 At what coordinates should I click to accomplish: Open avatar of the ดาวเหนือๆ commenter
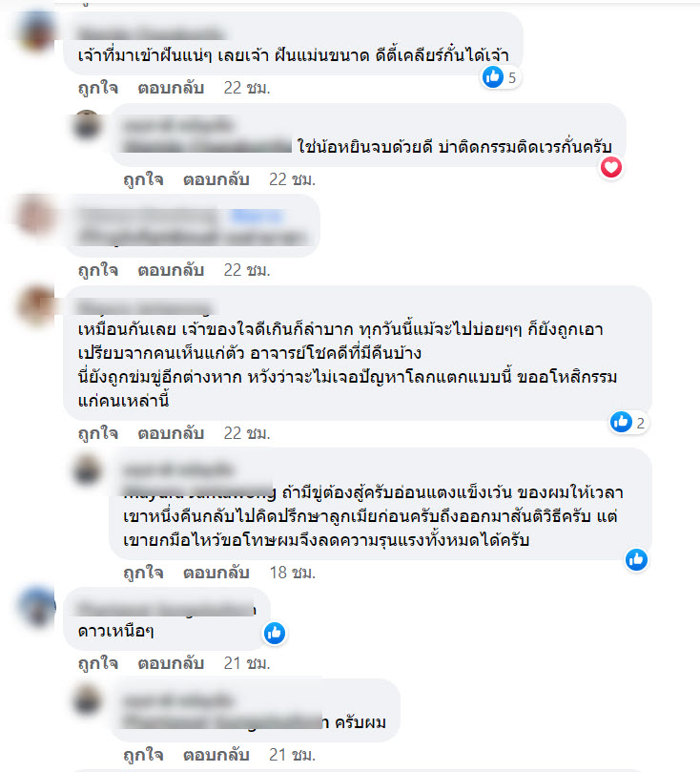[x=36, y=606]
